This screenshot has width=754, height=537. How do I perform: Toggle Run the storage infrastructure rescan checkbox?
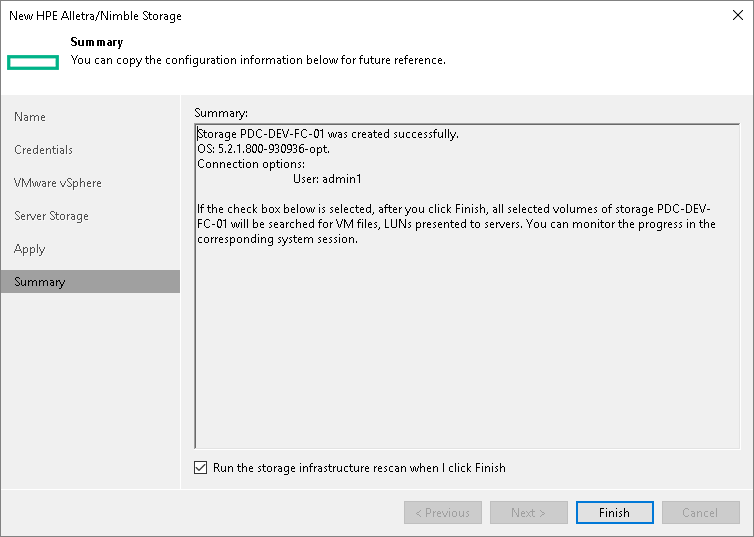click(201, 468)
